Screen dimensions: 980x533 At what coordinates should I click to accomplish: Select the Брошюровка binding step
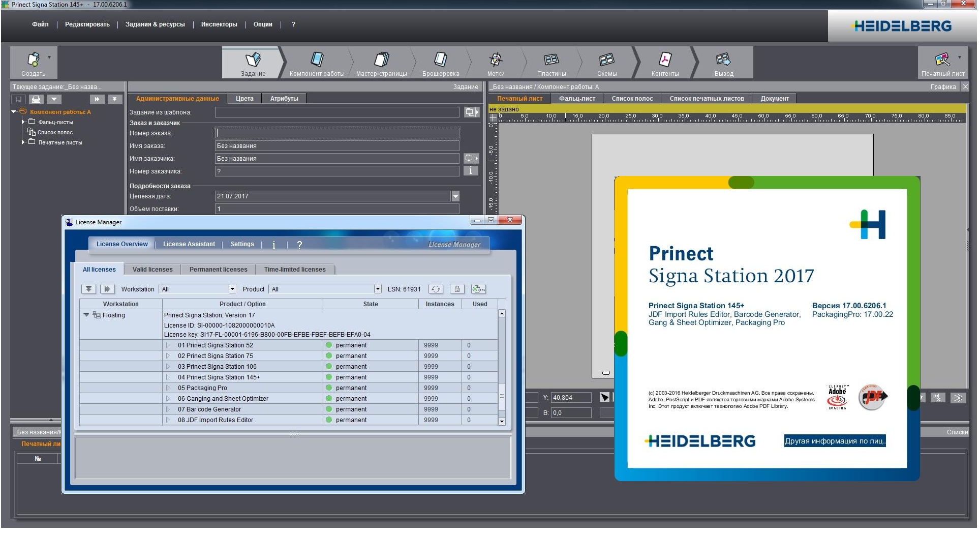pyautogui.click(x=441, y=63)
